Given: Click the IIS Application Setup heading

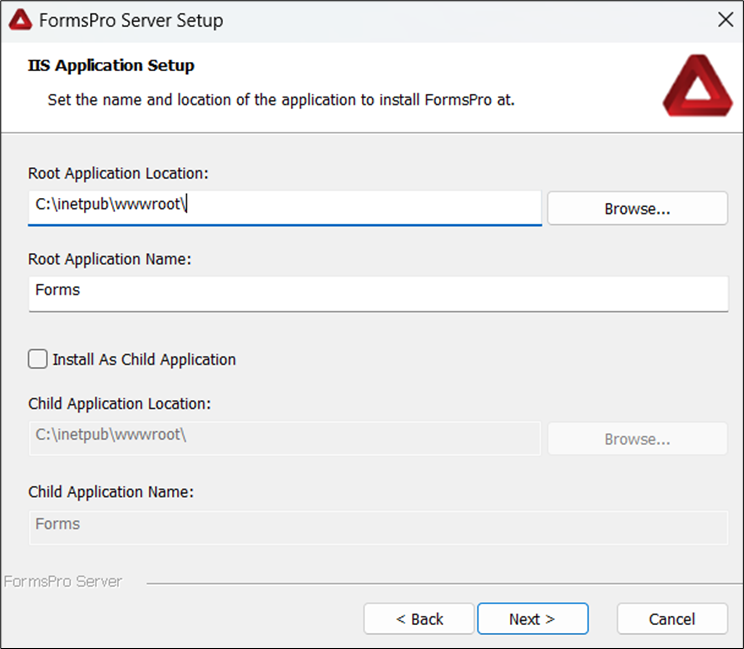Looking at the screenshot, I should tap(111, 66).
